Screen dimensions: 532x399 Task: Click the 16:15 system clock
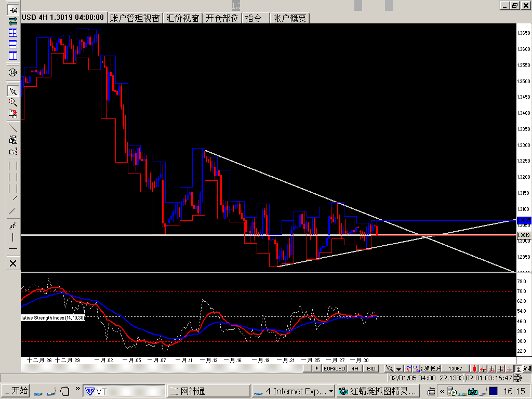tap(514, 391)
